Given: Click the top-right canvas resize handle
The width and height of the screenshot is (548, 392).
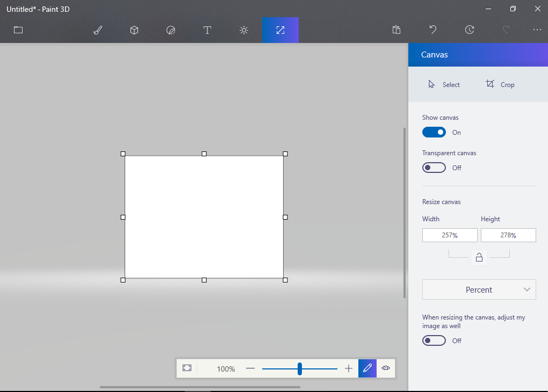Looking at the screenshot, I should (285, 154).
